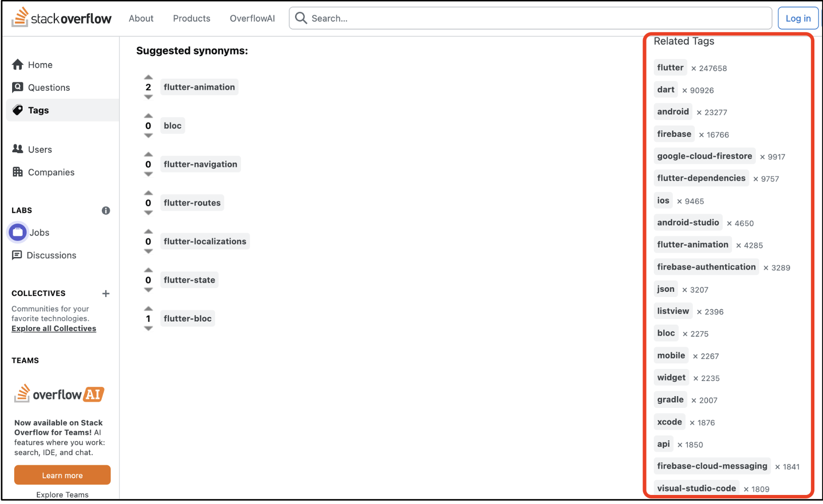The image size is (823, 504).
Task: Downvote the flutter-localizations synonym
Action: [x=148, y=251]
